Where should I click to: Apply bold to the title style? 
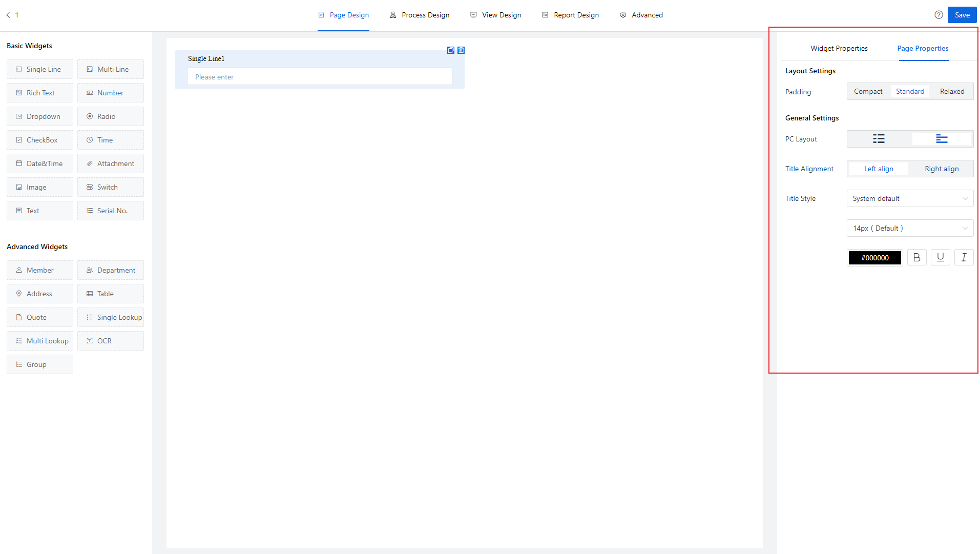click(916, 257)
